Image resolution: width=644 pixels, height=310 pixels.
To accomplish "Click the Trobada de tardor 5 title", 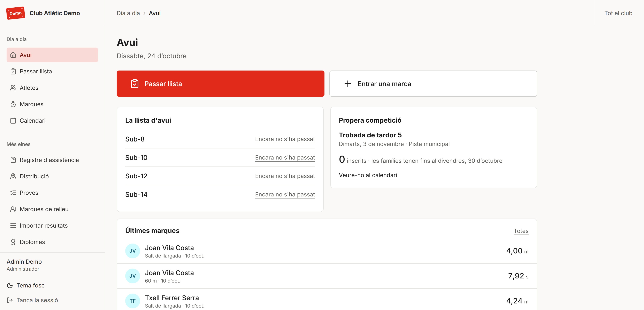I will point(370,135).
